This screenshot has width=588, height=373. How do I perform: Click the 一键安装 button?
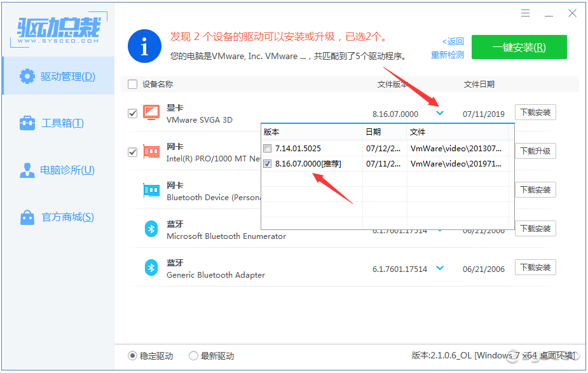(x=519, y=47)
